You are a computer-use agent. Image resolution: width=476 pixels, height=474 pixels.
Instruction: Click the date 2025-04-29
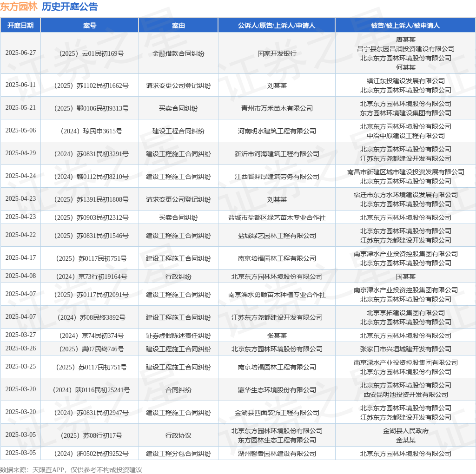pos(20,153)
